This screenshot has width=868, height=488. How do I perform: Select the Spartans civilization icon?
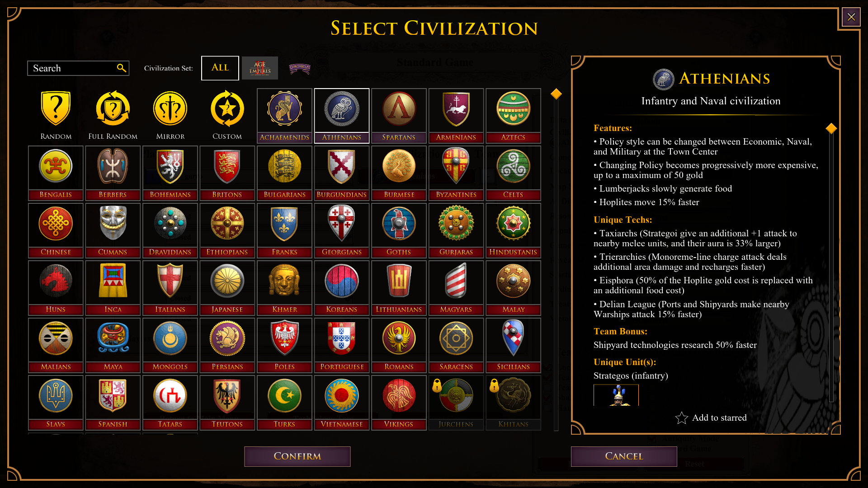pyautogui.click(x=399, y=116)
